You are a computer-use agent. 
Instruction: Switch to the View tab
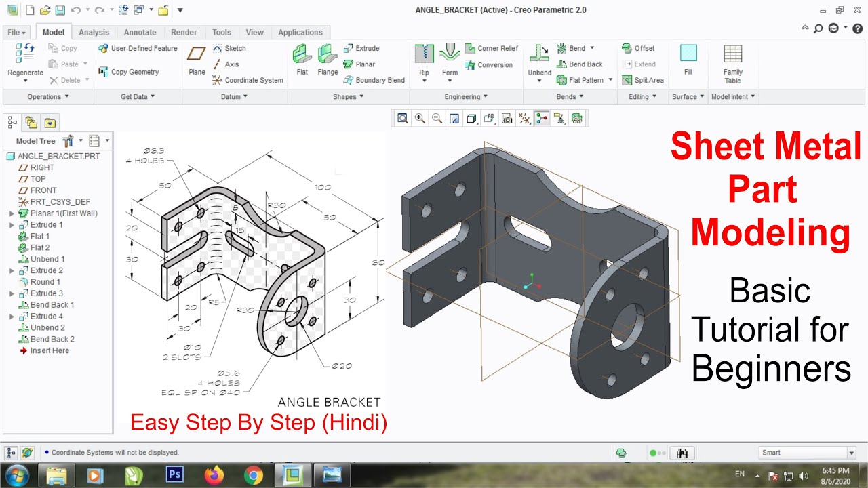tap(254, 32)
